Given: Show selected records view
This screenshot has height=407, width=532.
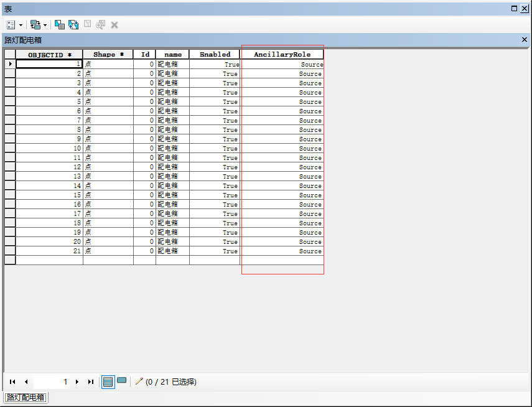Looking at the screenshot, I should pyautogui.click(x=122, y=381).
